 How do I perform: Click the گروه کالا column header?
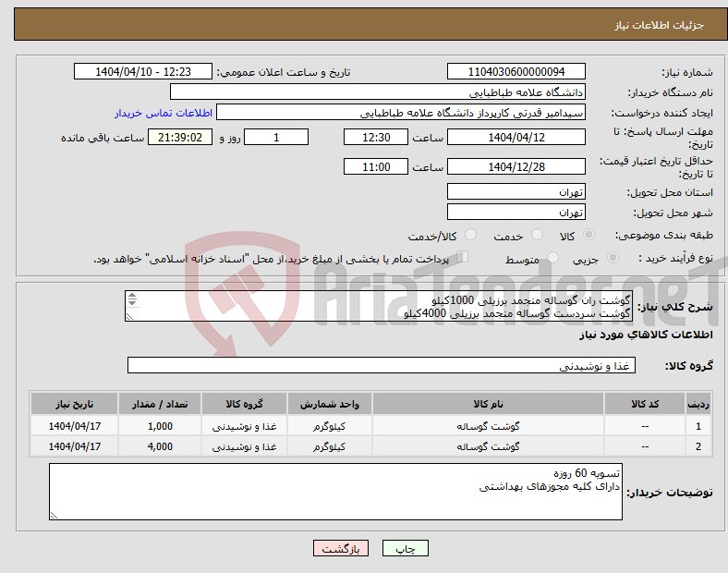244,404
